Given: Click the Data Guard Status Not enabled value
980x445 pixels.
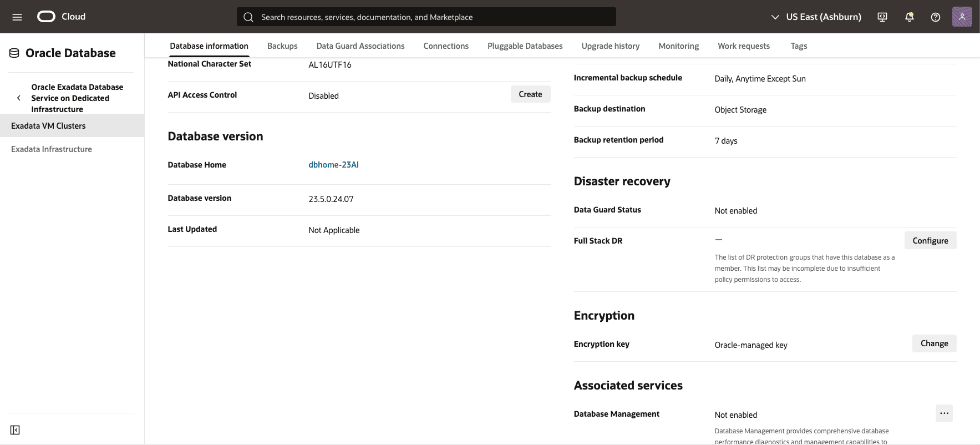Looking at the screenshot, I should pos(735,211).
